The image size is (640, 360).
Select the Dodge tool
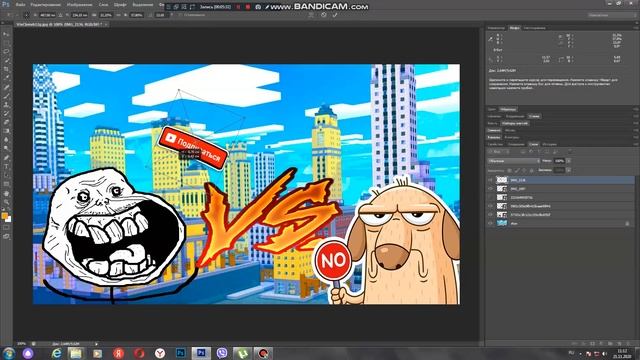(6, 149)
